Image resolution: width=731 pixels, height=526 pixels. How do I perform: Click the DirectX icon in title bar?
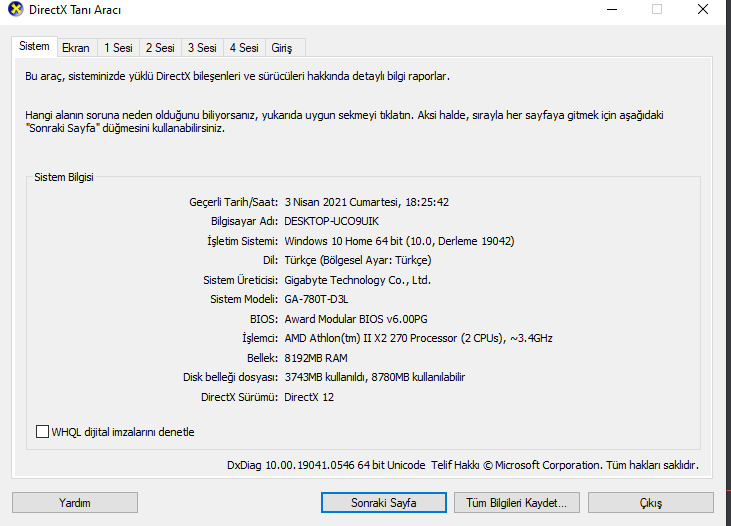point(15,9)
